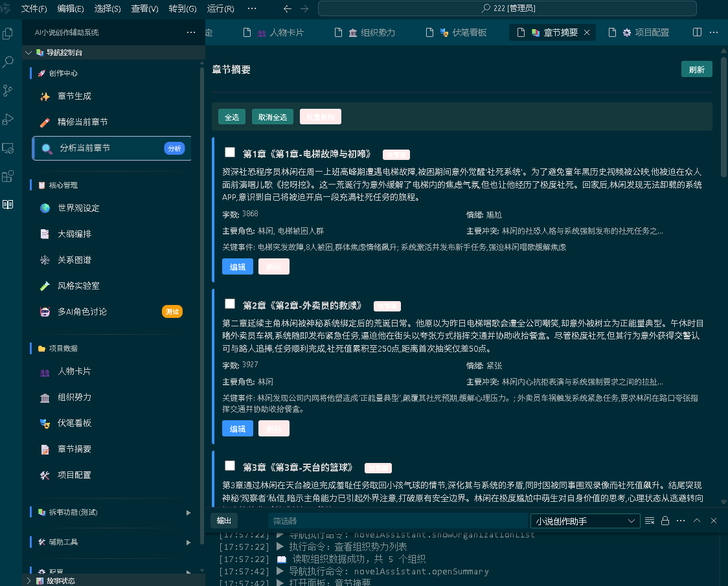The width and height of the screenshot is (728, 586).
Task: Collapse the 导航控制台 section
Action: point(28,52)
